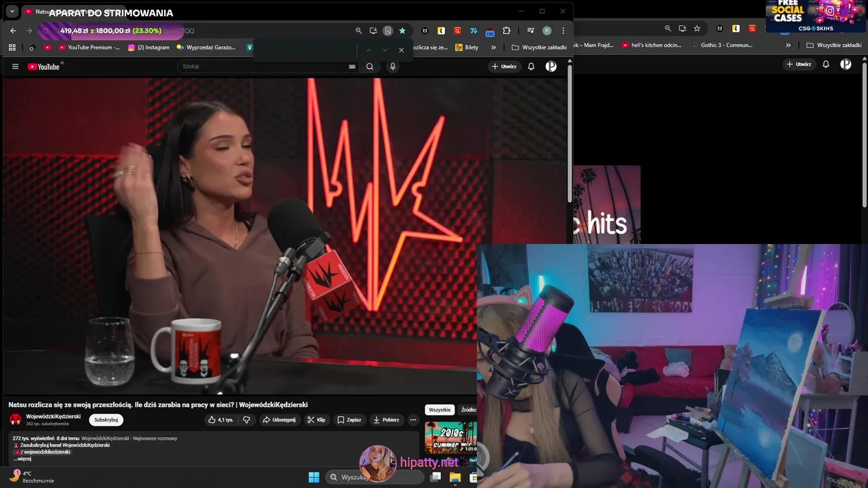Open the Chrome profile avatar P
The image size is (868, 488).
tap(547, 30)
